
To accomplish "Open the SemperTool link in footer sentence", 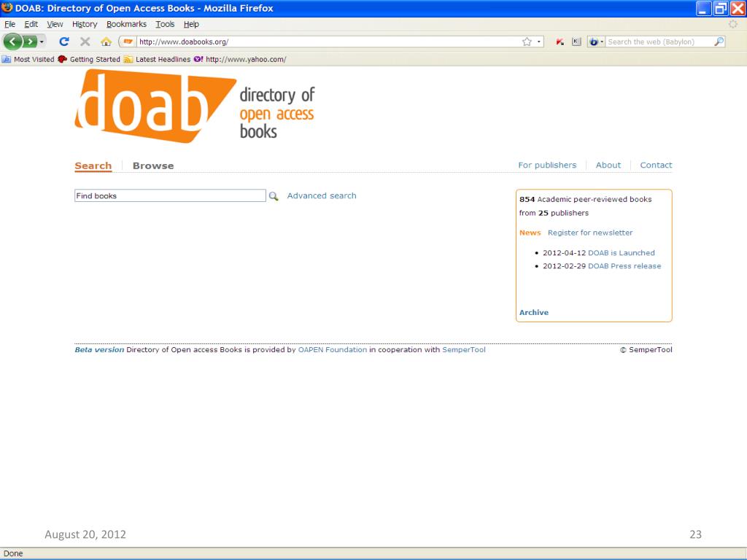I will coord(463,350).
